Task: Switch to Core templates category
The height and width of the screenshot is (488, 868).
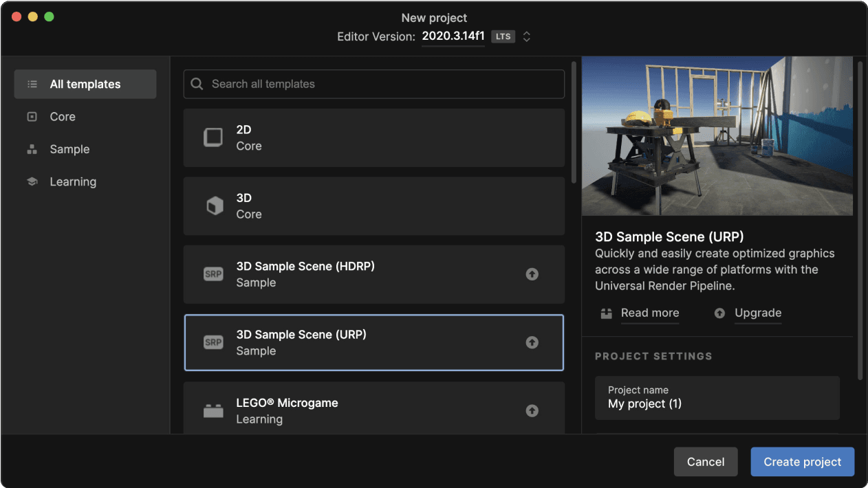Action: tap(63, 117)
